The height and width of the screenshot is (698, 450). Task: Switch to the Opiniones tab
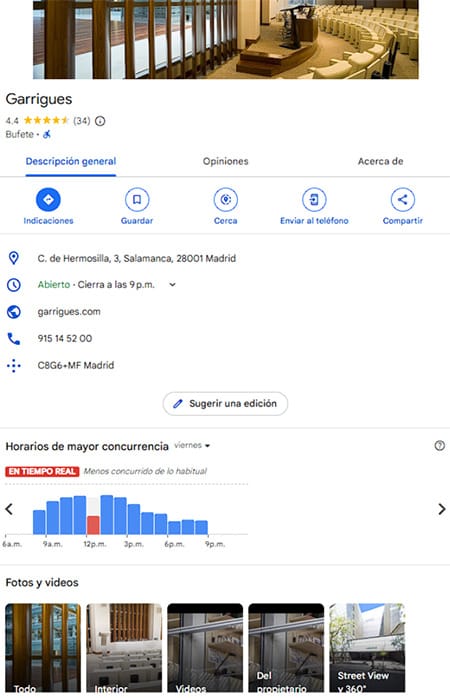[226, 162]
